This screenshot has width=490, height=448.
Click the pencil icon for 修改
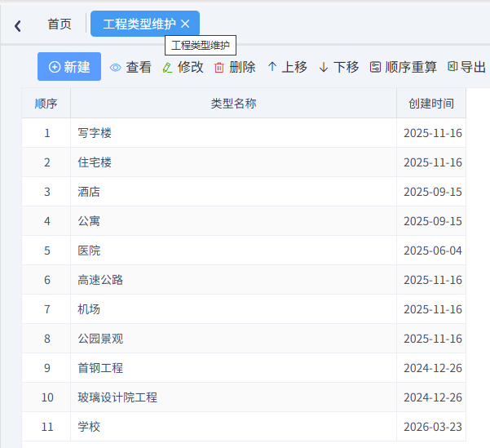point(167,68)
